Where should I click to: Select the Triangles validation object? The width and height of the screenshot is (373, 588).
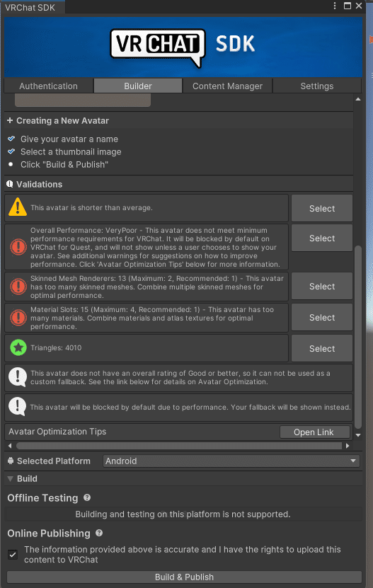point(322,348)
